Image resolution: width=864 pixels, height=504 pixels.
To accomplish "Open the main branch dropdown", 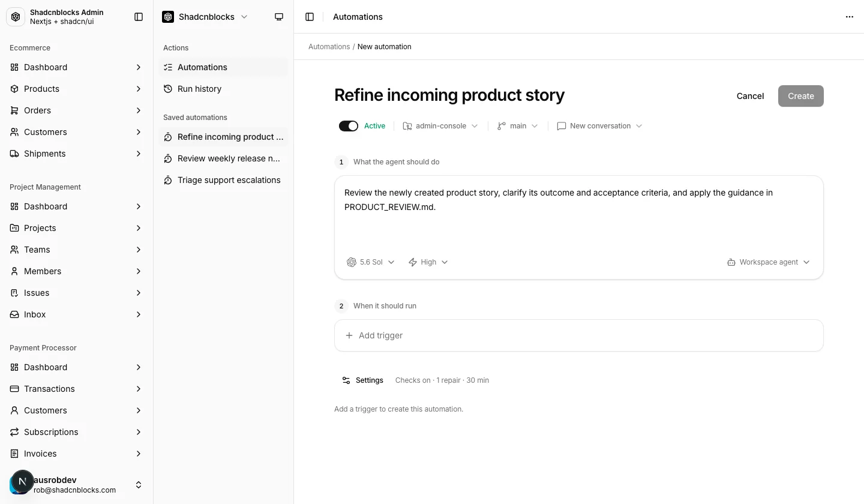I will [x=517, y=126].
